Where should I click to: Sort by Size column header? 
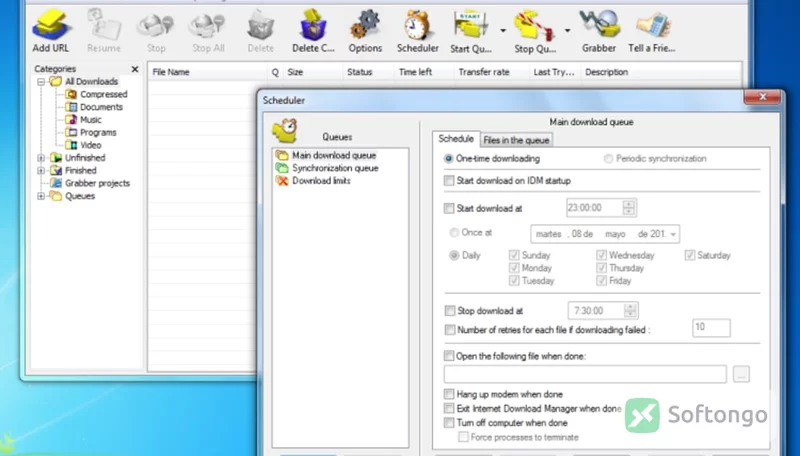[313, 72]
